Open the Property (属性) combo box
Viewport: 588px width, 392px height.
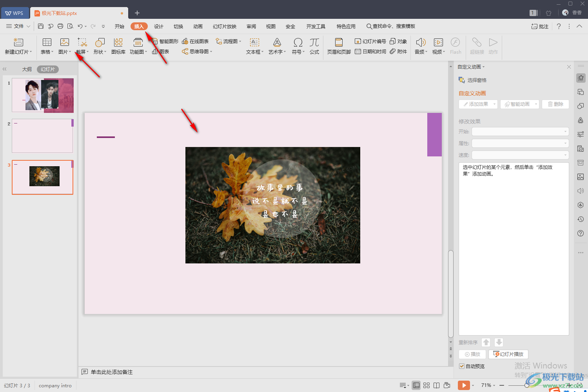(520, 143)
